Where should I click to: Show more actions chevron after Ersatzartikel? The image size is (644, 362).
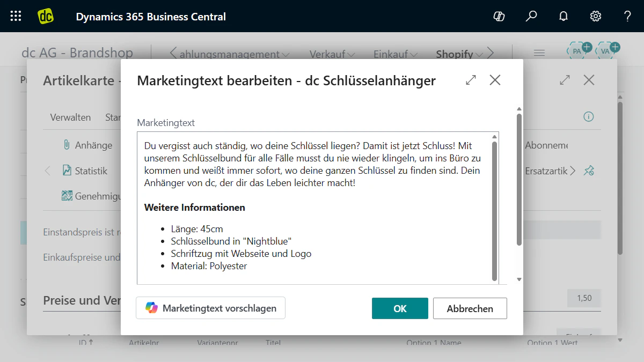(573, 171)
